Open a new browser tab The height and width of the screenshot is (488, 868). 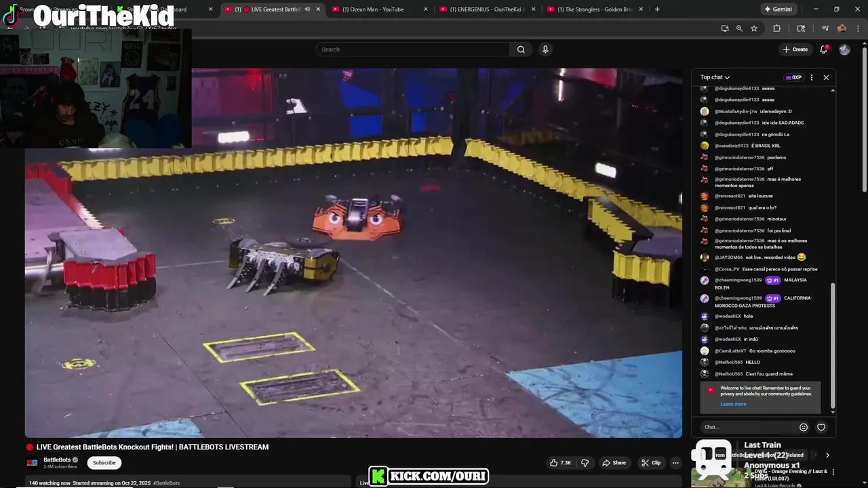click(657, 9)
